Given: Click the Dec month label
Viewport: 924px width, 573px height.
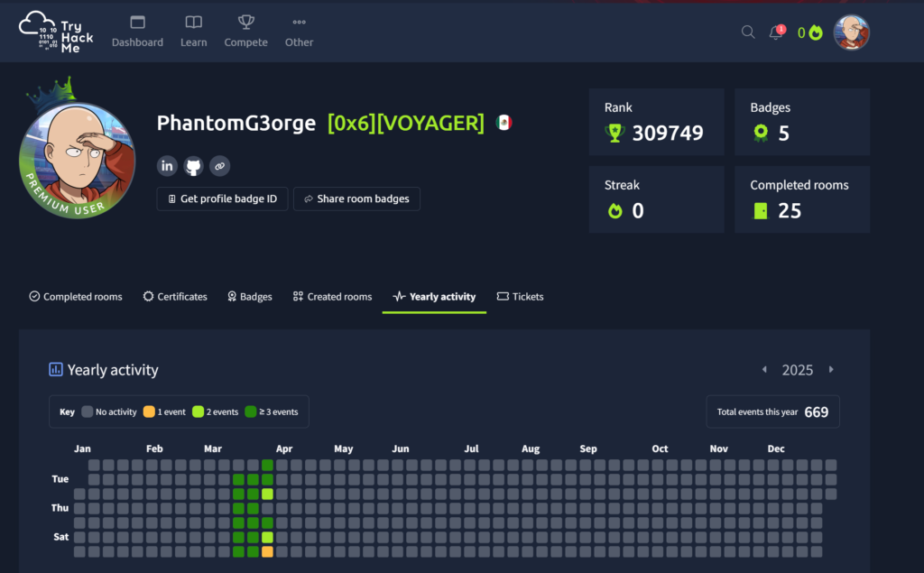Looking at the screenshot, I should (776, 448).
